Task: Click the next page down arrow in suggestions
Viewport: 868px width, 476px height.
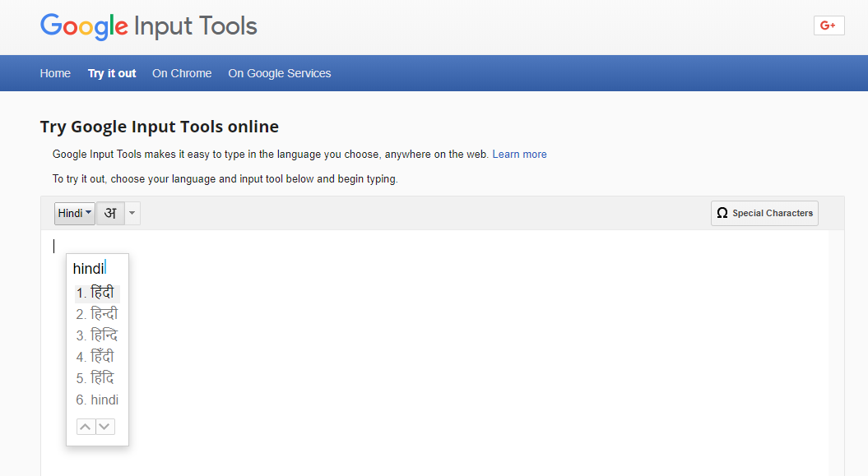Action: pyautogui.click(x=105, y=427)
